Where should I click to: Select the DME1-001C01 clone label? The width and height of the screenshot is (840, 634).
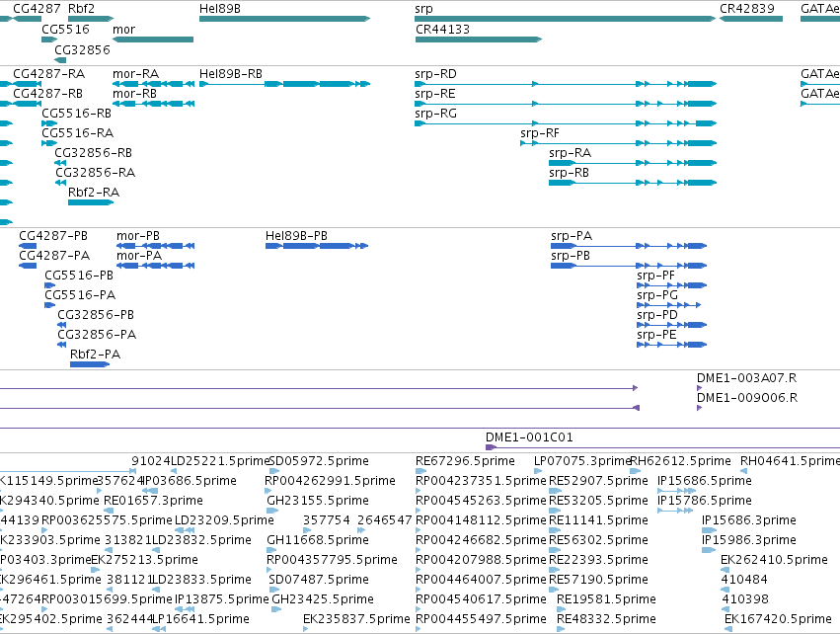529,437
